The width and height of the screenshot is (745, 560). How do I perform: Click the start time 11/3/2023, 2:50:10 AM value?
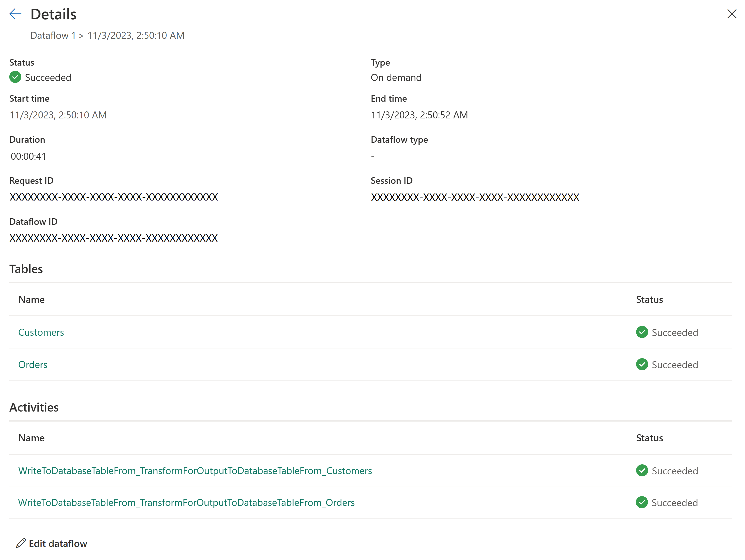(58, 115)
